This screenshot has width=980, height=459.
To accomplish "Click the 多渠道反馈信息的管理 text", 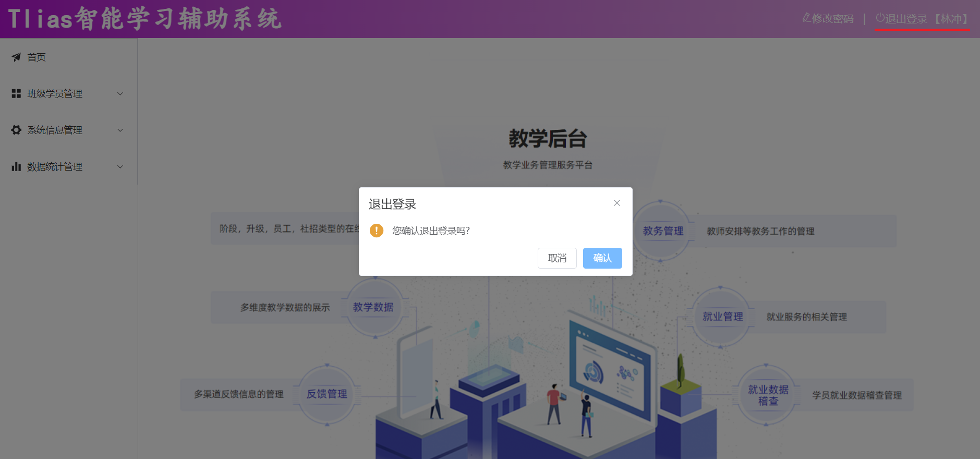I will (239, 394).
